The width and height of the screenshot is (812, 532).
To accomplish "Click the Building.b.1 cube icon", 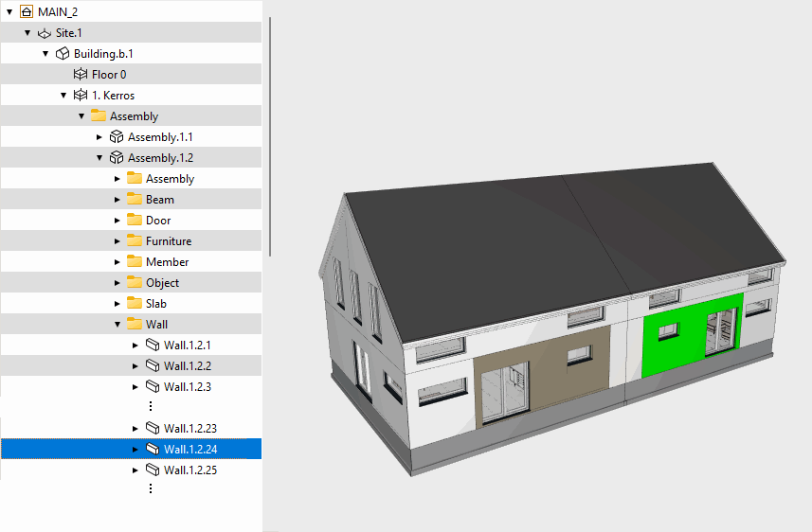I will (62, 53).
